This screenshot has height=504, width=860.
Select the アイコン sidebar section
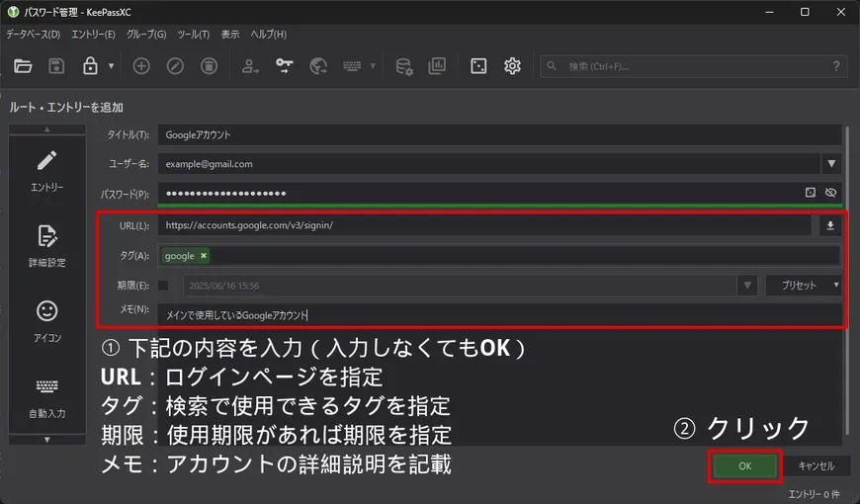pos(47,322)
